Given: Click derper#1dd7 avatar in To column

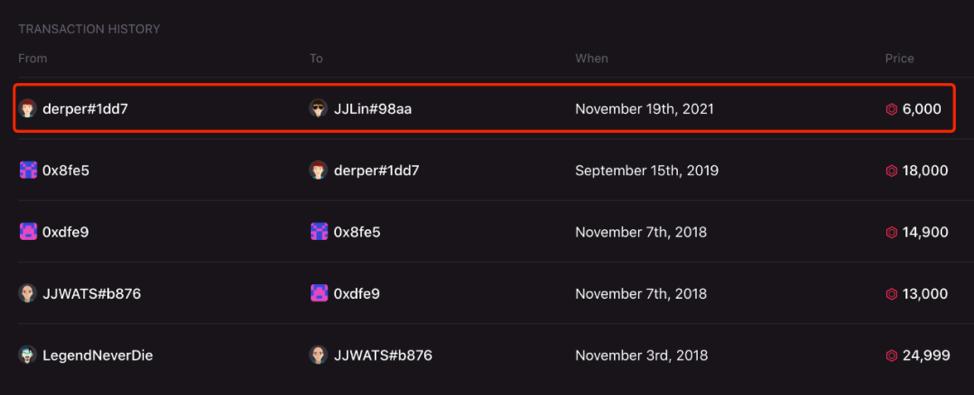Looking at the screenshot, I should 318,170.
